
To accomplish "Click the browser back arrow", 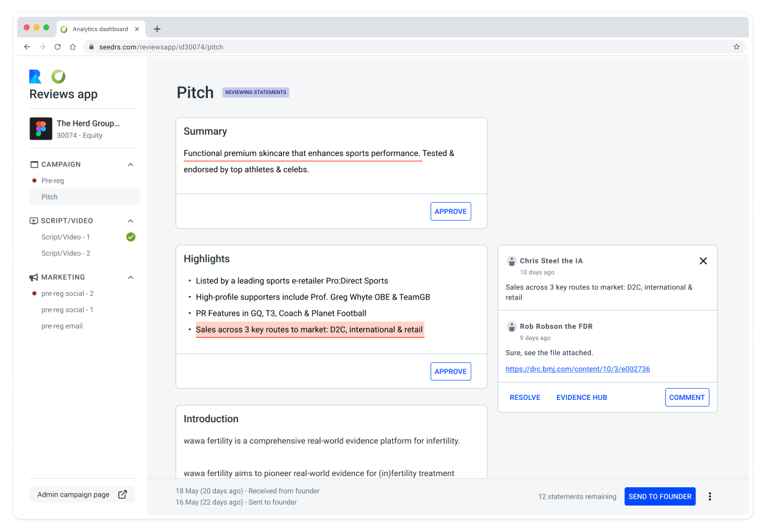I will pyautogui.click(x=27, y=47).
